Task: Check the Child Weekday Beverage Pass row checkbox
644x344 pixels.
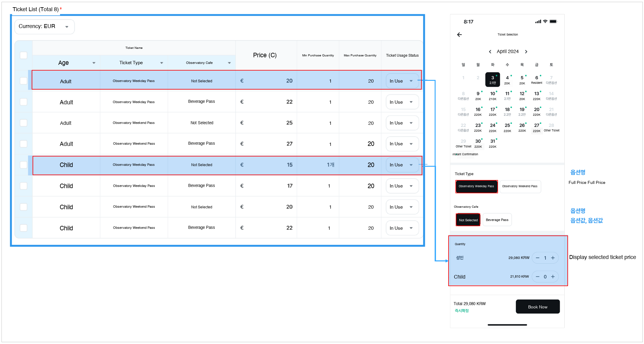Action: (x=24, y=186)
